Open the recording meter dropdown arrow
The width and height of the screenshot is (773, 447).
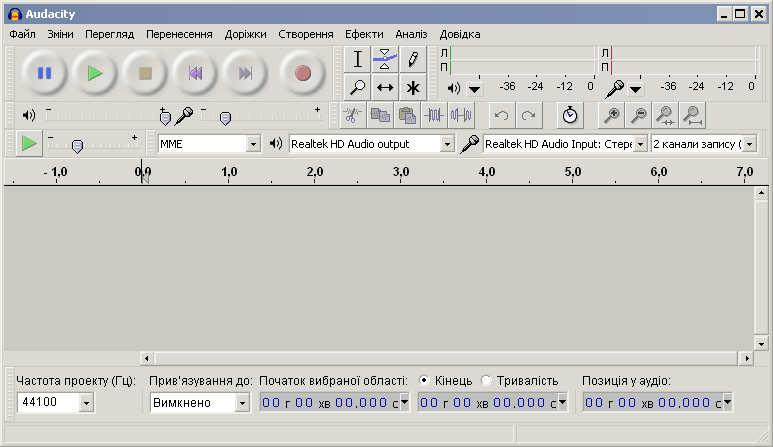(635, 89)
